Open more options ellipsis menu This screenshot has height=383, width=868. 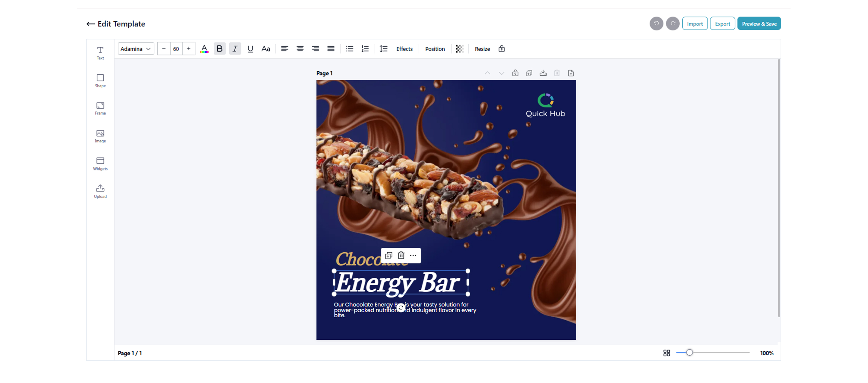tap(413, 255)
